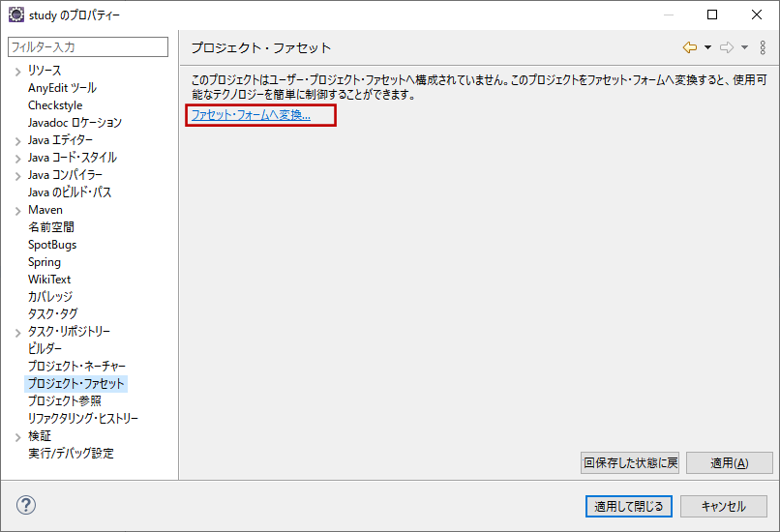Image resolution: width=780 pixels, height=532 pixels.
Task: Select the 検証 tree label
Action: point(40,436)
